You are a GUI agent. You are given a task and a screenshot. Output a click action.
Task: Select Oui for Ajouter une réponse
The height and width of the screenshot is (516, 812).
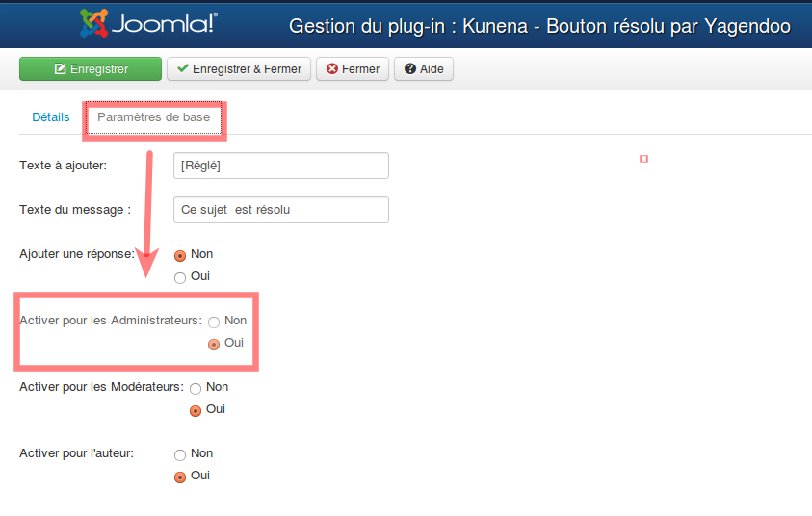tap(180, 278)
